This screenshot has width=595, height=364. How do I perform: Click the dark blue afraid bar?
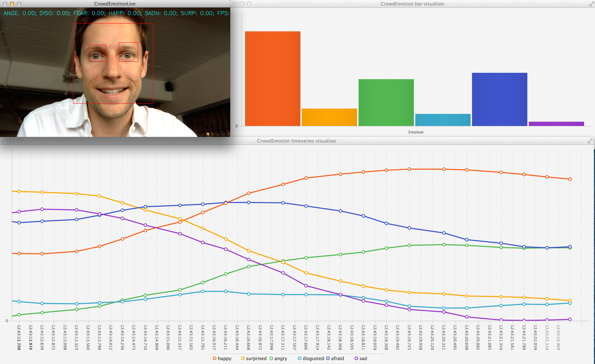pyautogui.click(x=500, y=99)
